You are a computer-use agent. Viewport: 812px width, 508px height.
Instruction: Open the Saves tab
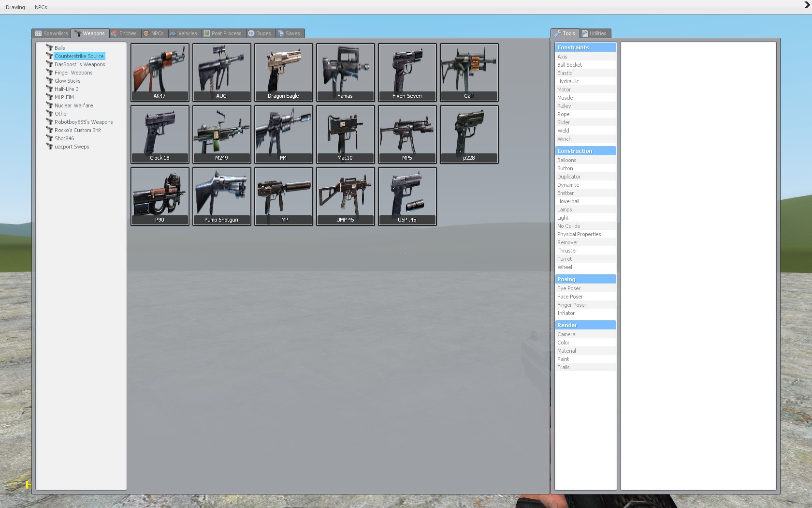coord(289,33)
